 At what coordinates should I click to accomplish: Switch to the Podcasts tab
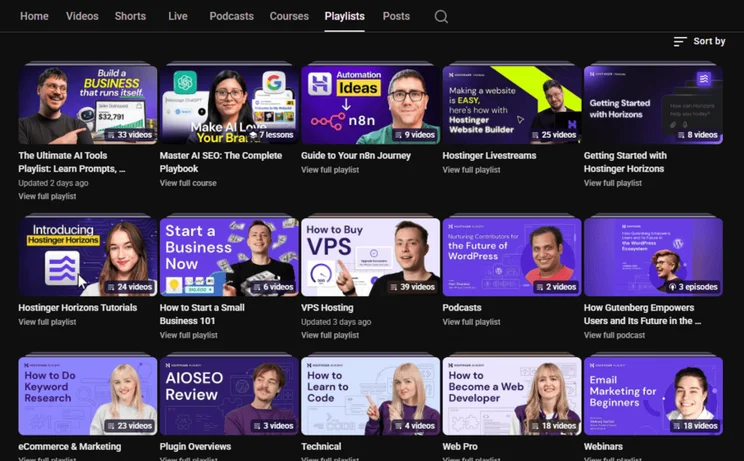click(x=232, y=16)
